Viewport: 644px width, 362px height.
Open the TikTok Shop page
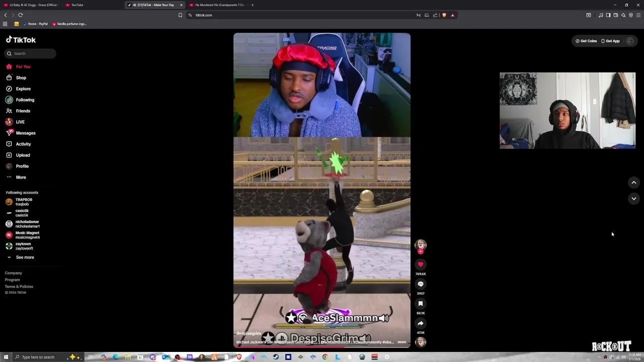click(16, 77)
